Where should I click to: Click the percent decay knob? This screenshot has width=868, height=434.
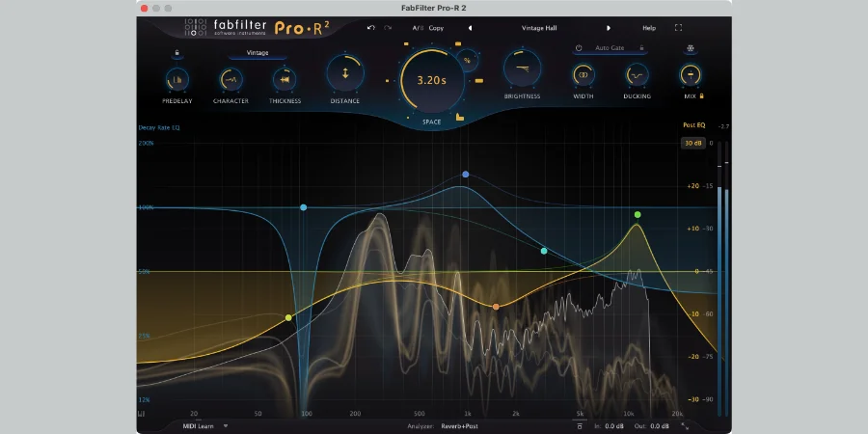[467, 61]
